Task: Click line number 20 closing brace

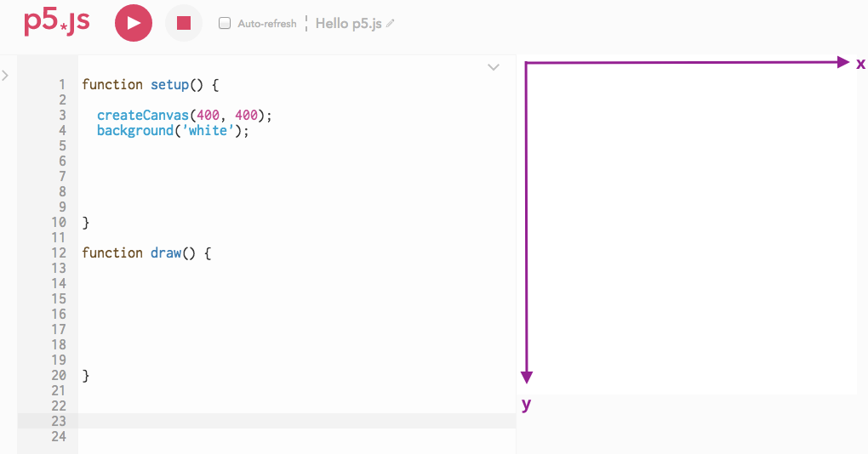Action: pos(86,376)
